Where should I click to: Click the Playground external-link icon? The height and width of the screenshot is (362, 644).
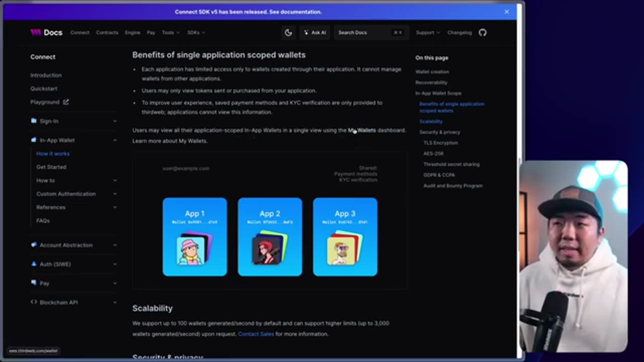click(x=65, y=102)
